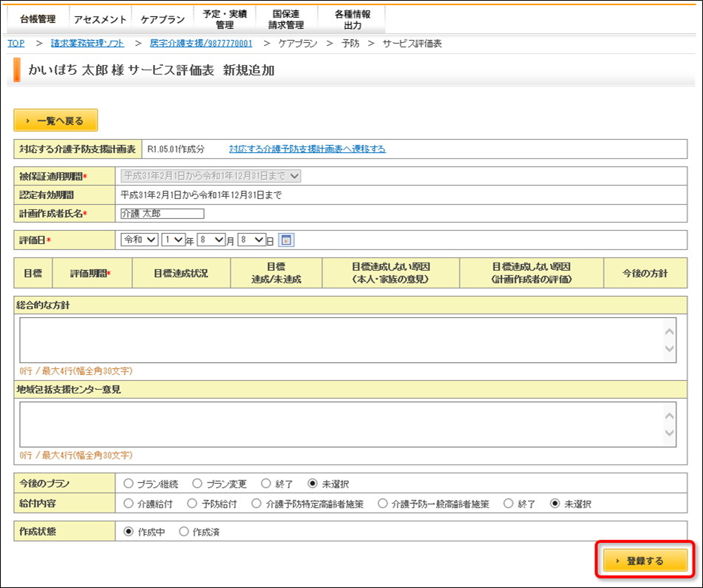Viewport: 703px width, 588px height.
Task: Open the アセスメント menu
Action: click(101, 19)
